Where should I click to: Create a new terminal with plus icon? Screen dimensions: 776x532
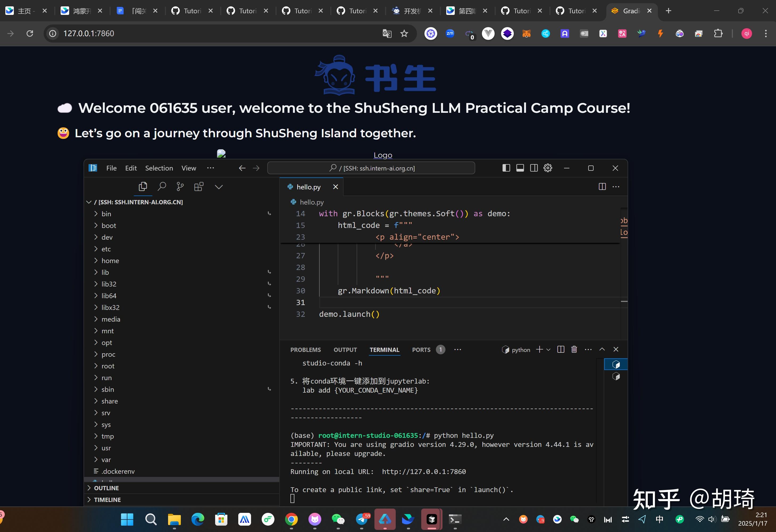(539, 349)
